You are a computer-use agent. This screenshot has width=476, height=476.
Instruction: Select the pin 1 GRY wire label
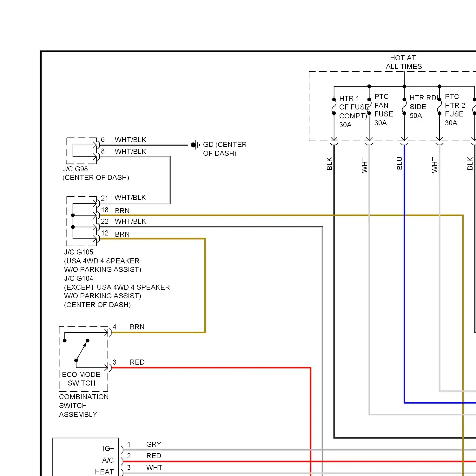click(154, 444)
